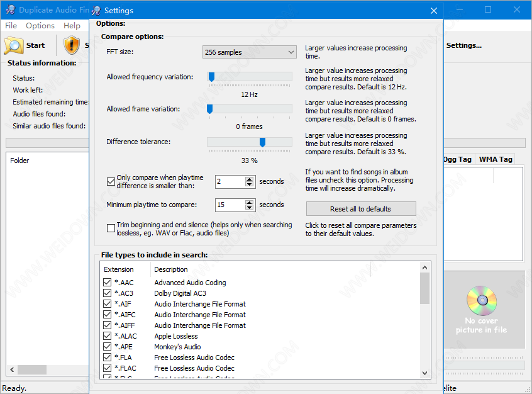532x394 pixels.
Task: Select the Advanced Audio Coding description
Action: point(190,283)
